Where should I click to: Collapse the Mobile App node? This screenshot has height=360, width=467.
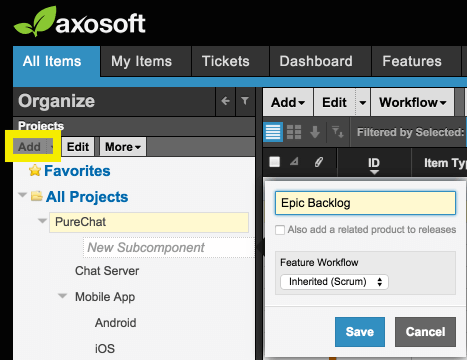62,296
